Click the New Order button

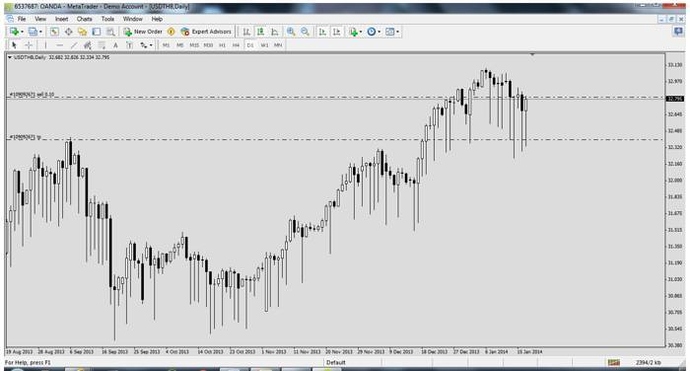click(143, 32)
